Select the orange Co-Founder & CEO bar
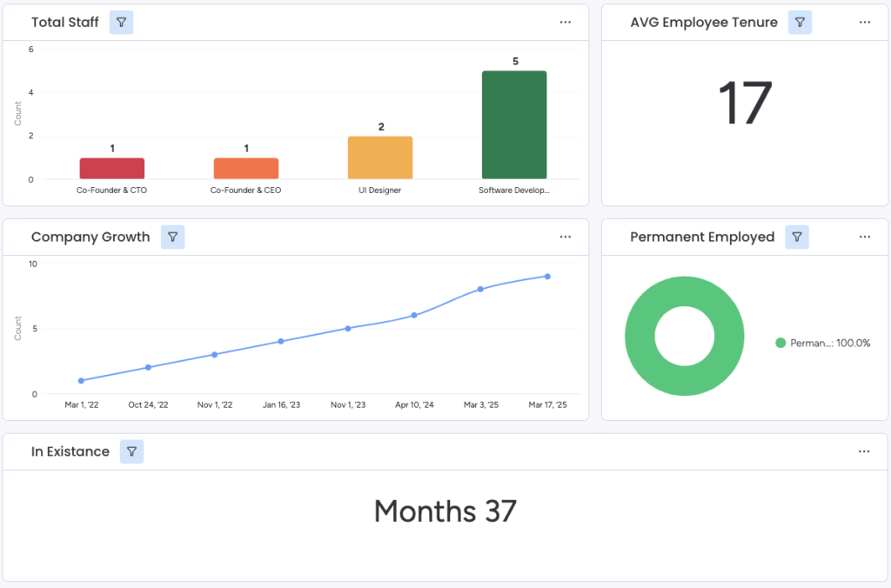This screenshot has height=588, width=891. [x=246, y=169]
